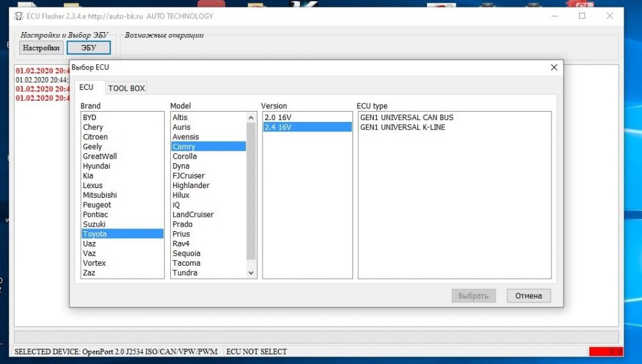Select Prius model
Image resolution: width=642 pixels, height=364 pixels.
tap(209, 234)
